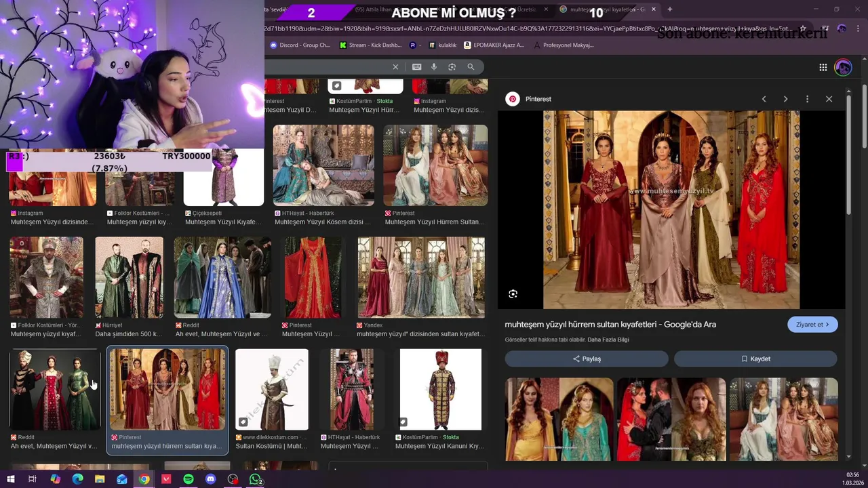Click the large preview image of four women
This screenshot has width=868, height=488.
click(x=671, y=210)
